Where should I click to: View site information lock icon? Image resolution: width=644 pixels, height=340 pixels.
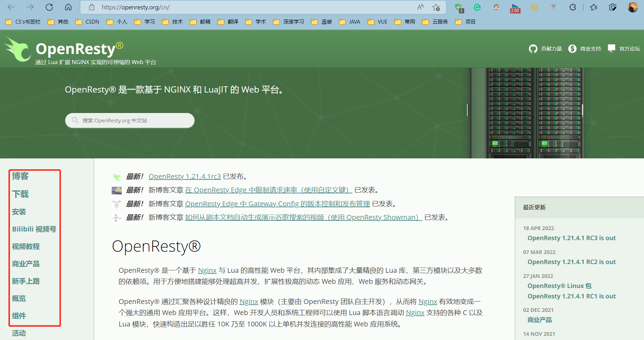pos(92,7)
